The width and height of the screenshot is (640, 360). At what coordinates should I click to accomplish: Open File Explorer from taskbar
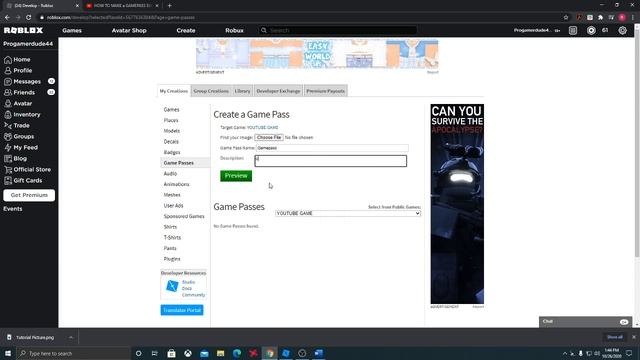coord(220,353)
